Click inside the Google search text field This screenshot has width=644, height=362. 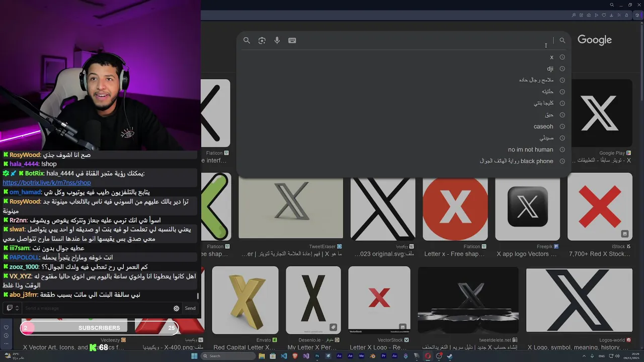click(425, 40)
